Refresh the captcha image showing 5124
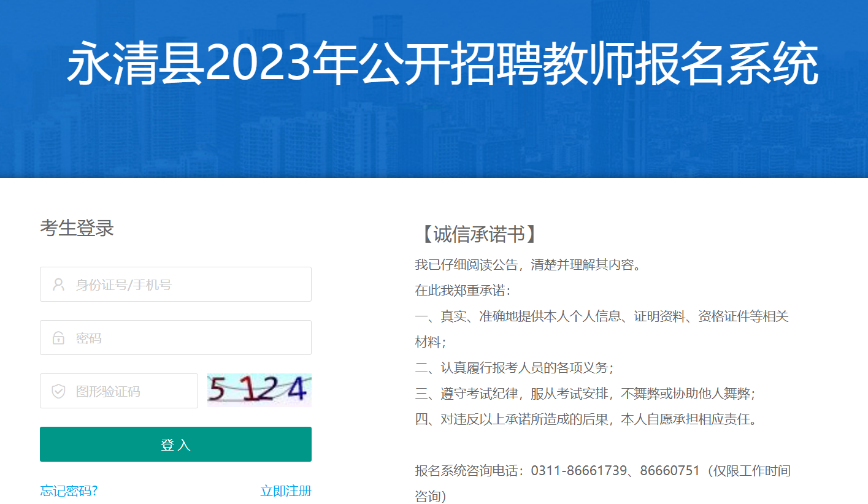868x504 pixels. (x=259, y=390)
